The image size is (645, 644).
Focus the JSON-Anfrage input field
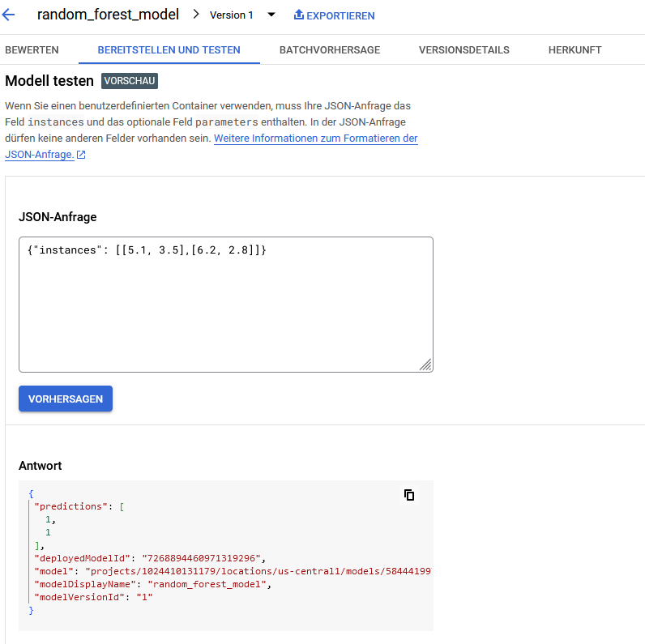pyautogui.click(x=225, y=304)
